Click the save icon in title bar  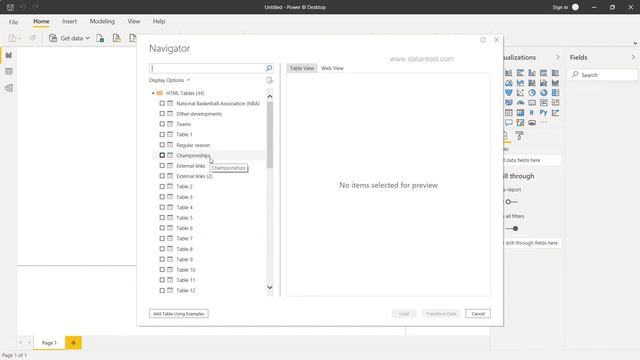(10, 7)
